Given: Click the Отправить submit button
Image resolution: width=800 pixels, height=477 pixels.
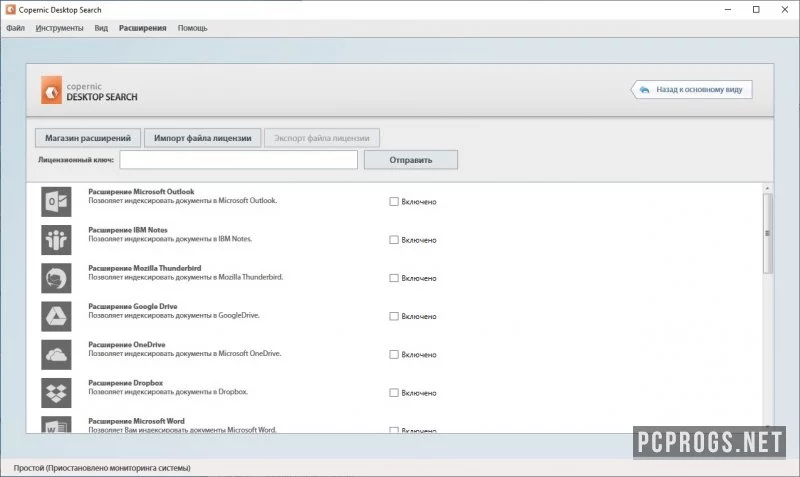Looking at the screenshot, I should click(x=411, y=160).
